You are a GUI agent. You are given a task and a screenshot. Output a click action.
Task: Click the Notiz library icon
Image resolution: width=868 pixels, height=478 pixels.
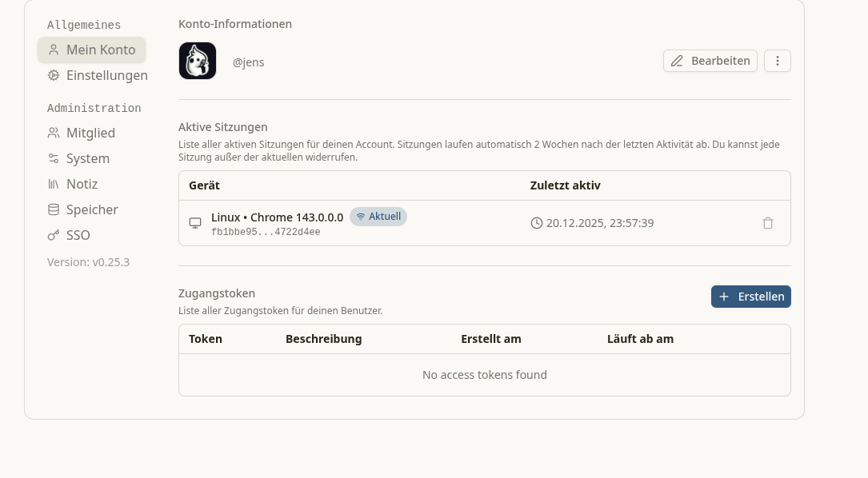54,184
